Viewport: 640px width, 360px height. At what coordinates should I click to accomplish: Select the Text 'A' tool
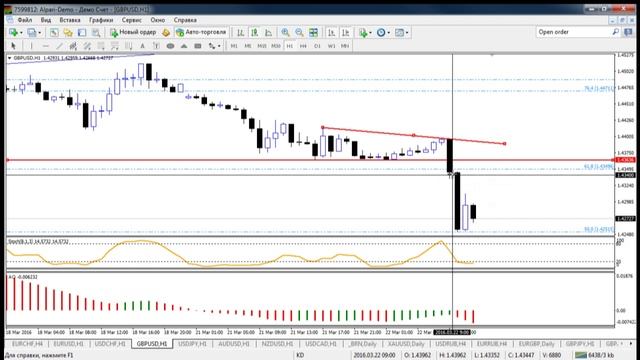(142, 46)
